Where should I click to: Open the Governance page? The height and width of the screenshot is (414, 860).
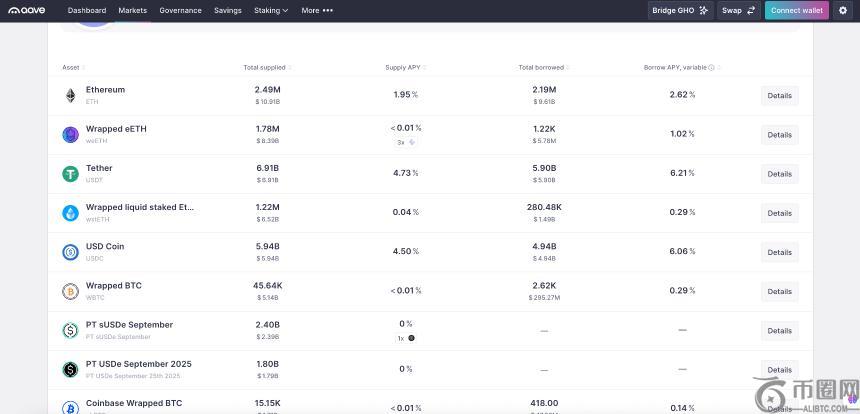(180, 10)
